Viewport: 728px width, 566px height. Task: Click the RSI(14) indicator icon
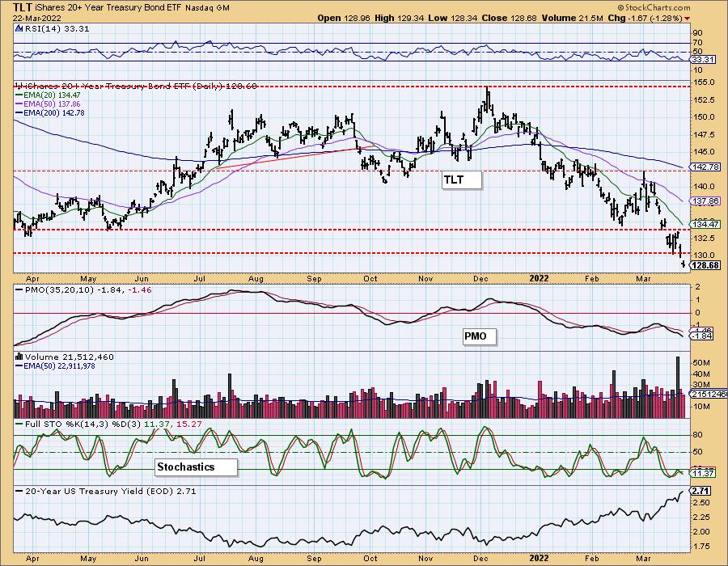[x=19, y=28]
